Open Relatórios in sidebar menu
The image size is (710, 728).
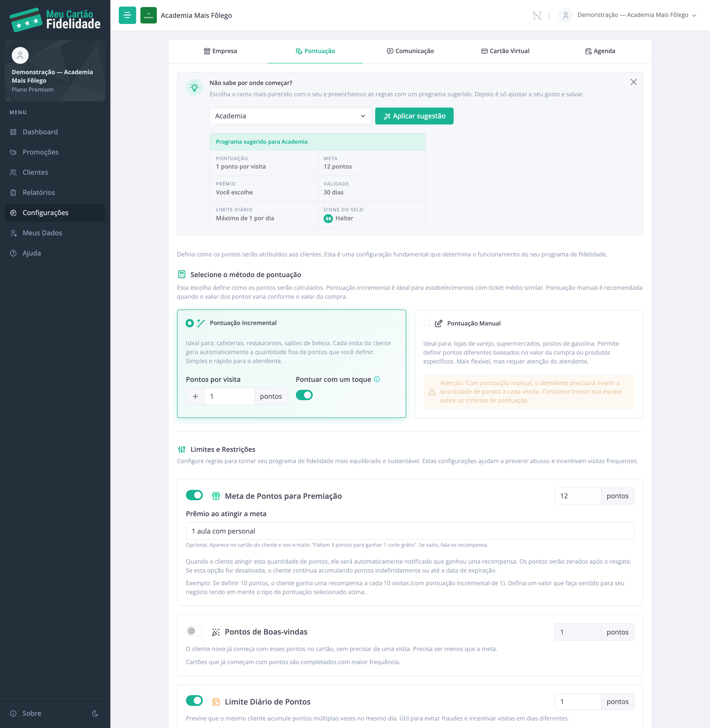[x=55, y=192]
